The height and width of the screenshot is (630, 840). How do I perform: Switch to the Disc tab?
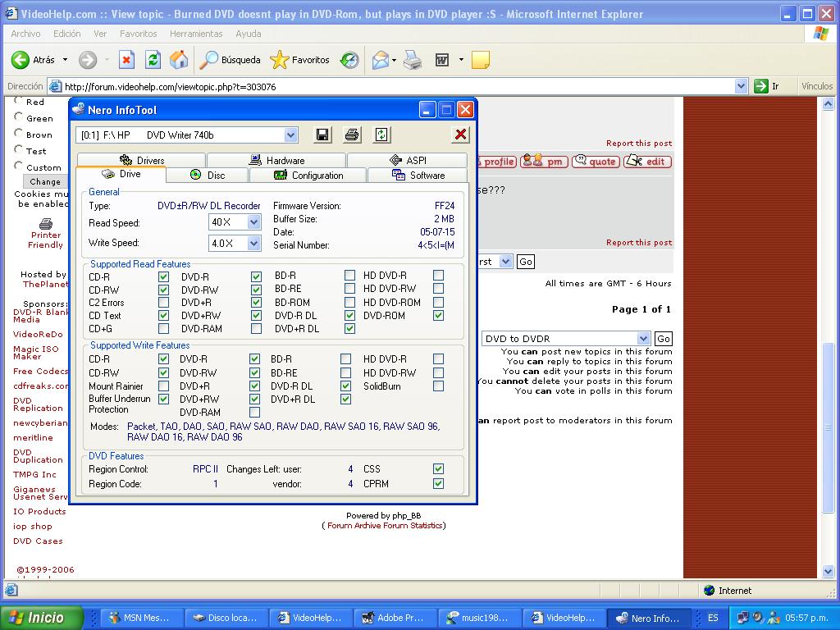click(x=208, y=176)
